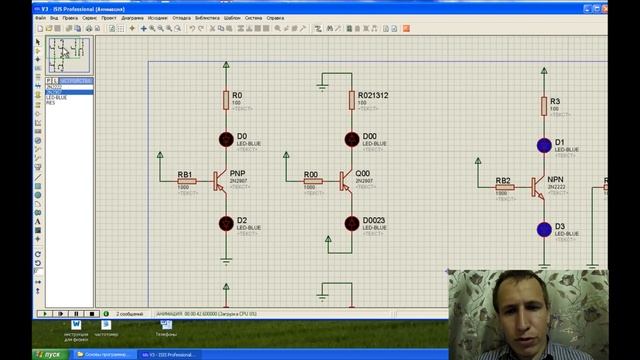Viewport: 640px width, 360px height.
Task: Click LED D0023 in schematic
Action: point(352,223)
